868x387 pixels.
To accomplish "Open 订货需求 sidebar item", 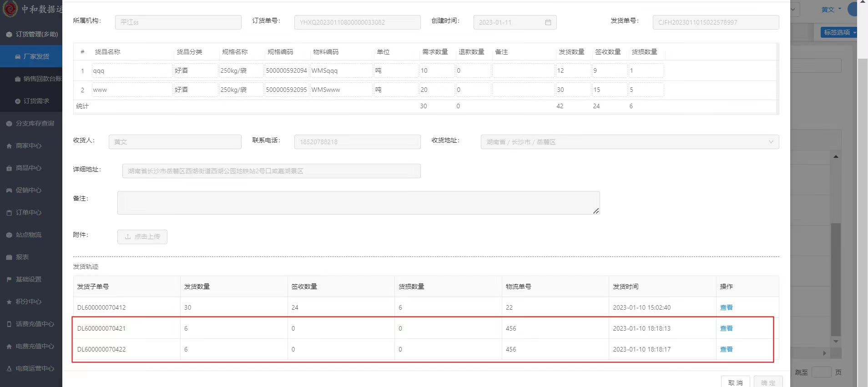I will [31, 101].
